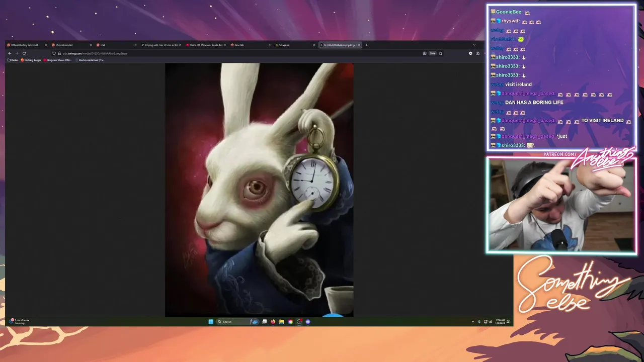Open Discord from the taskbar

click(308, 322)
